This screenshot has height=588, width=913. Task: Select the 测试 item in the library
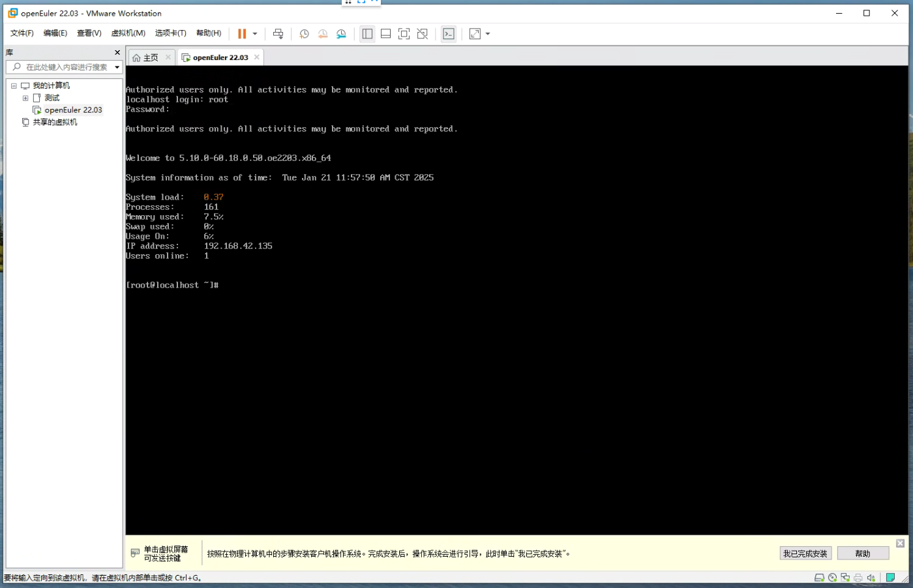(52, 98)
